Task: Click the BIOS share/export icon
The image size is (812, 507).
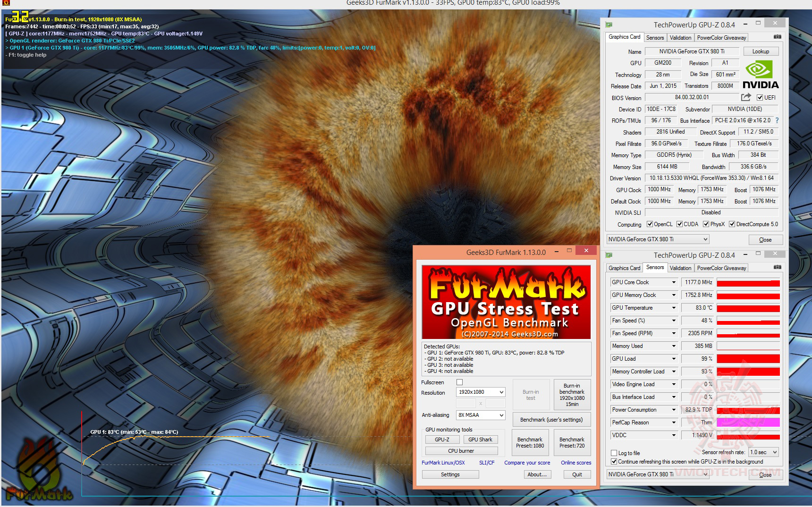Action: coord(746,97)
